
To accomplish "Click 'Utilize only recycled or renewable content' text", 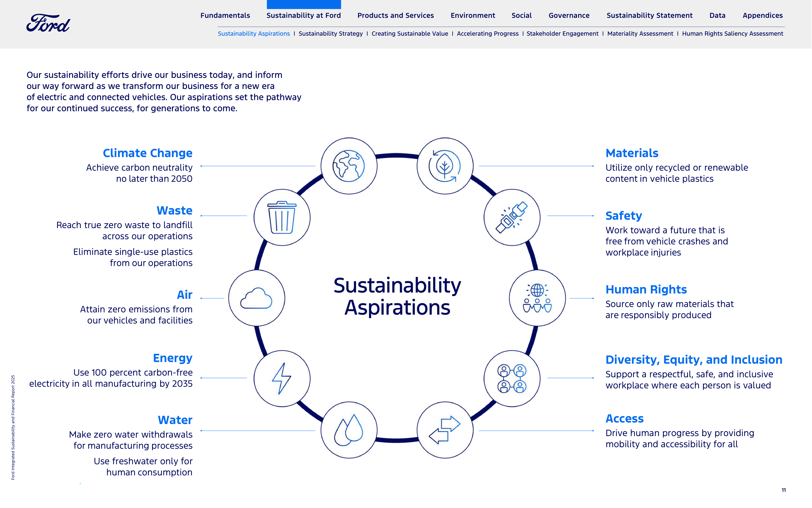I will click(x=677, y=173).
